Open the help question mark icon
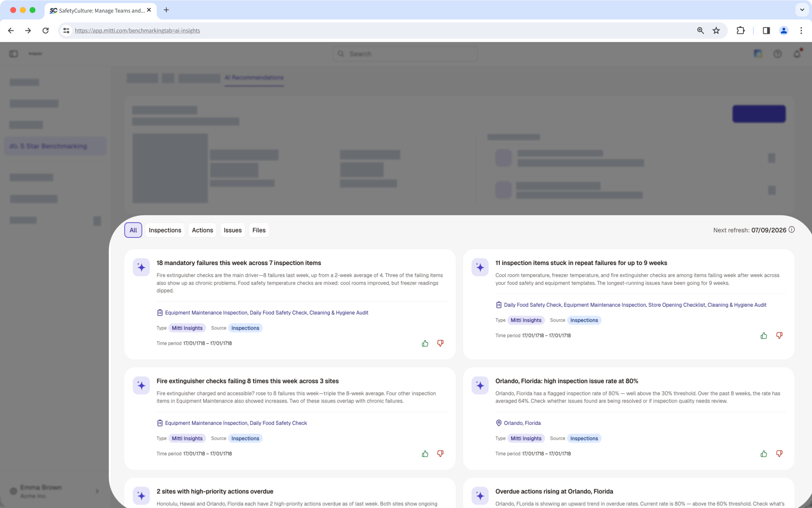 pyautogui.click(x=777, y=54)
